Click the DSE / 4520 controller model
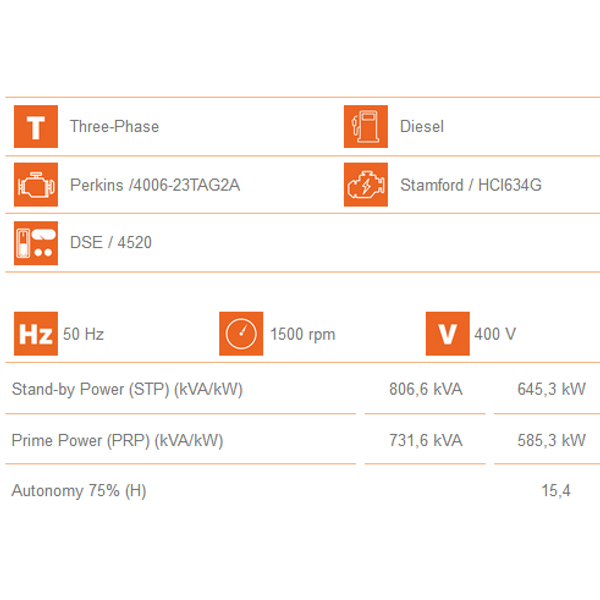Viewport: 600px width, 600px height. coord(111,243)
